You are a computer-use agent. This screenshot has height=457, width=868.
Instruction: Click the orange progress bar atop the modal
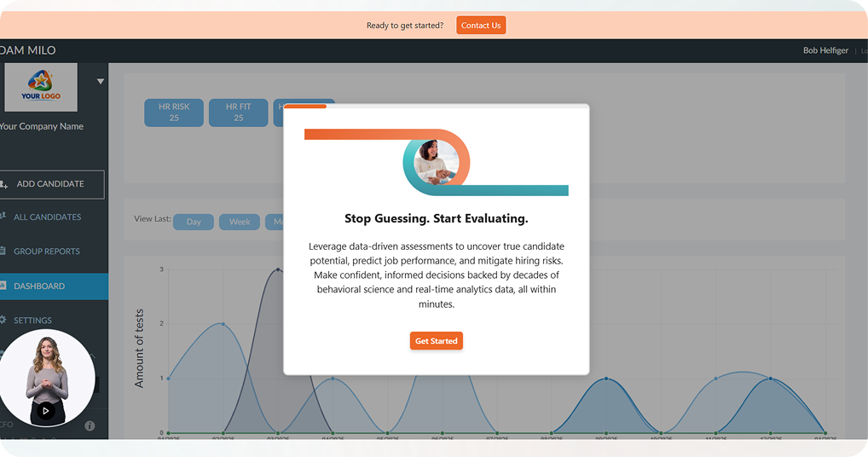(305, 107)
